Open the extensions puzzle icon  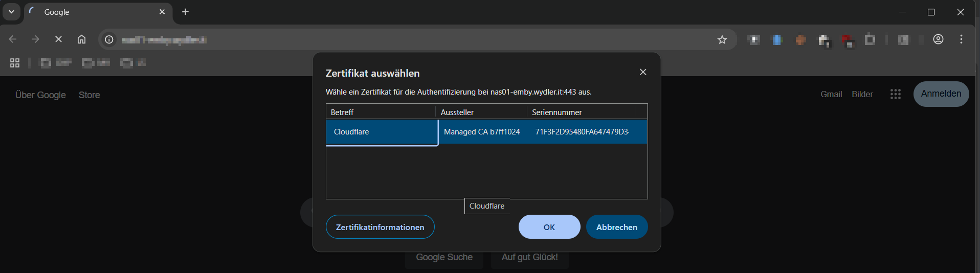click(870, 39)
